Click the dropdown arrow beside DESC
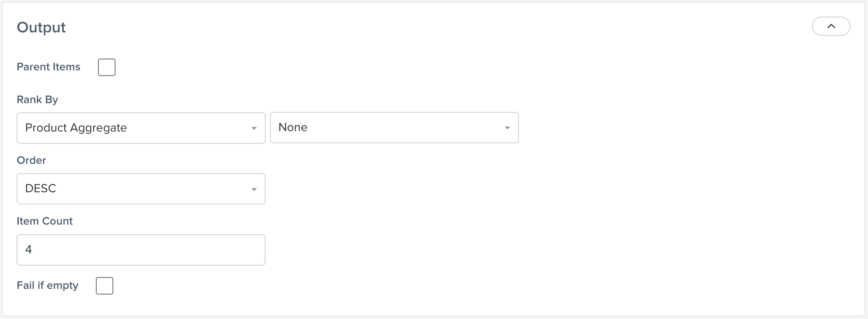Image resolution: width=868 pixels, height=319 pixels. point(254,189)
